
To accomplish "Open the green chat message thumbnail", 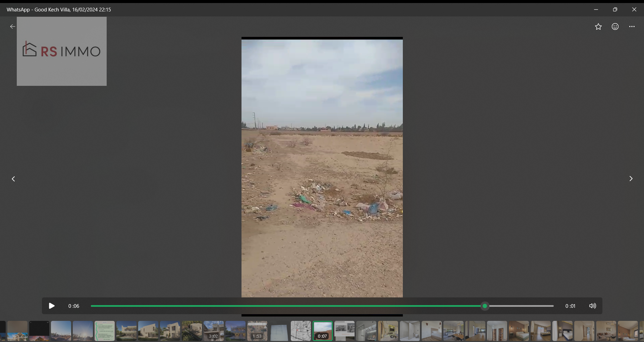I will [105, 331].
